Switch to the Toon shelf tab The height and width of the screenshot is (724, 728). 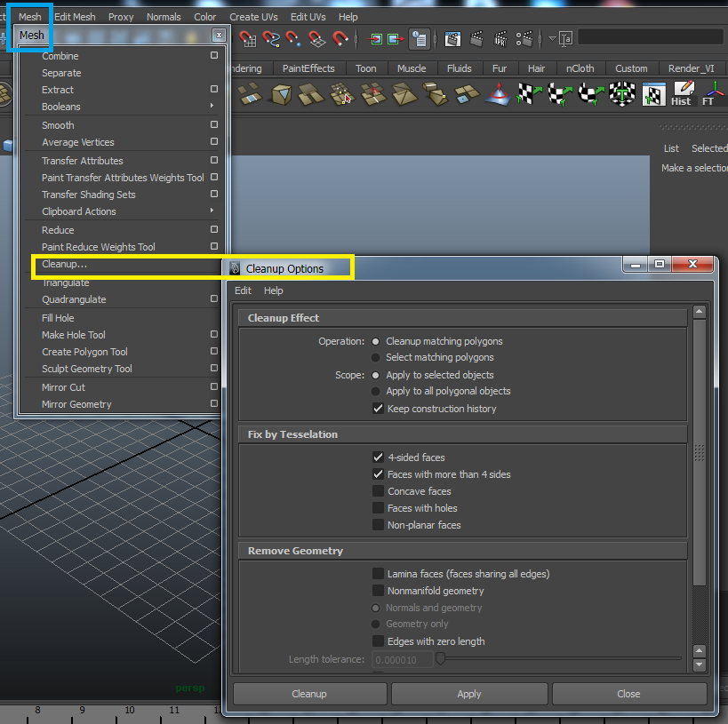pos(366,68)
